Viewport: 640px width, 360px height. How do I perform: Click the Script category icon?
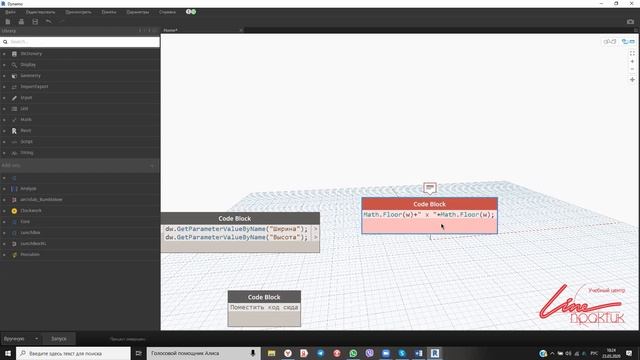tap(14, 142)
